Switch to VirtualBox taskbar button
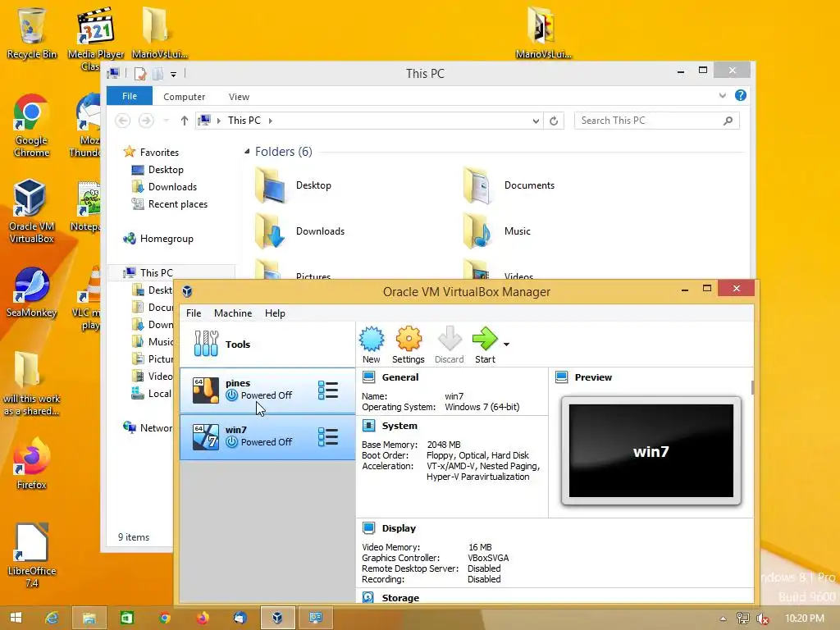The width and height of the screenshot is (840, 630). tap(277, 618)
